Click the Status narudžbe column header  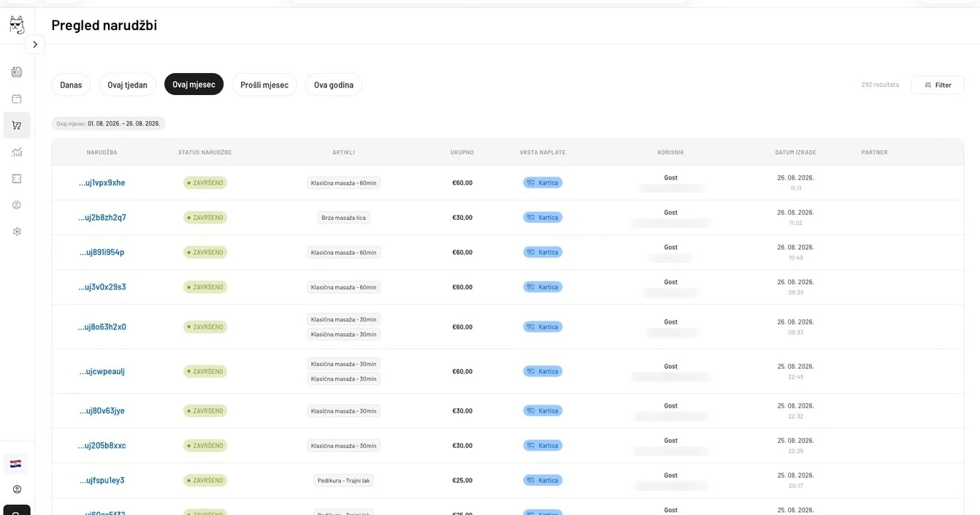tap(205, 153)
